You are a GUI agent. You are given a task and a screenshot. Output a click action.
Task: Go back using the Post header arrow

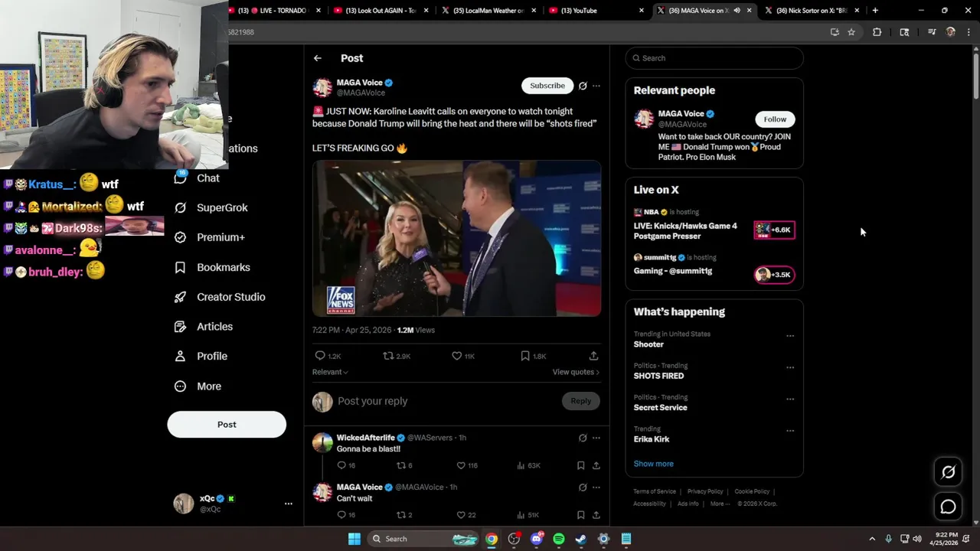pyautogui.click(x=318, y=58)
